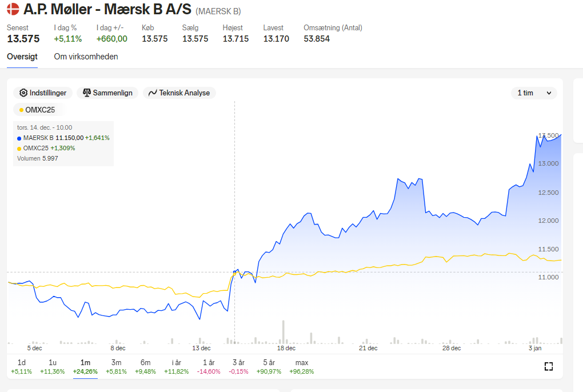
Task: Click the I dag % value +5,11%
Action: point(67,39)
